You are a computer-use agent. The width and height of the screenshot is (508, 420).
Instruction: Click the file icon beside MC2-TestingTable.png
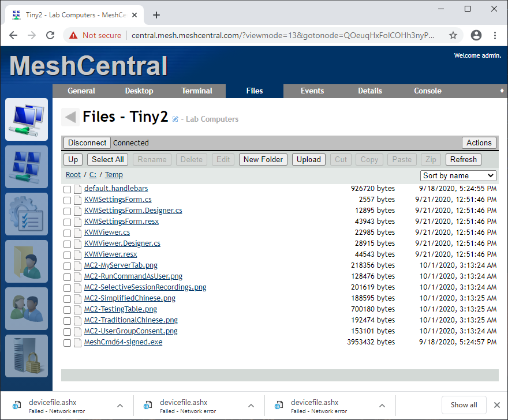point(77,310)
